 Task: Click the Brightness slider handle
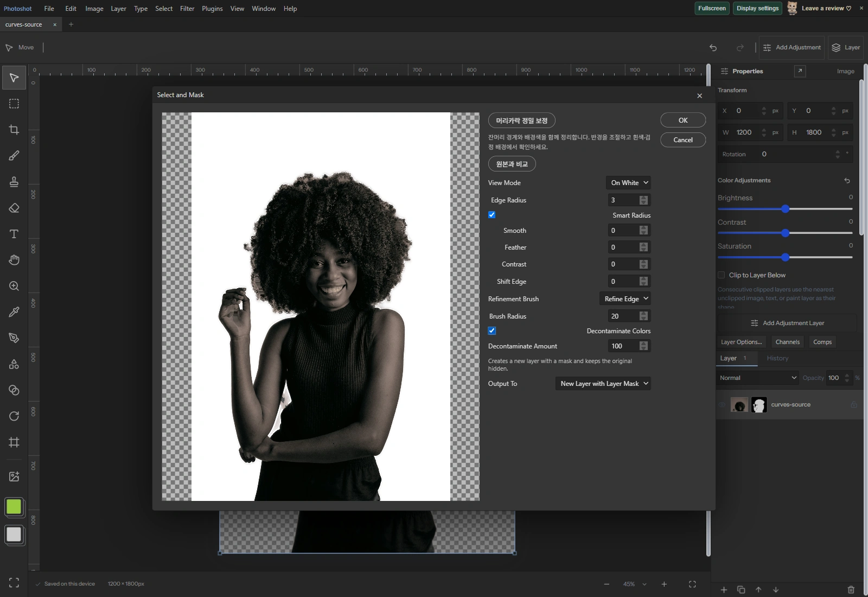click(x=785, y=209)
